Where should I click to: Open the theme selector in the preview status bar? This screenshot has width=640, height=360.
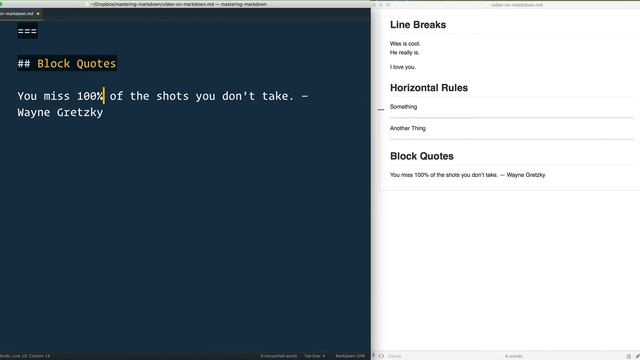pos(395,356)
